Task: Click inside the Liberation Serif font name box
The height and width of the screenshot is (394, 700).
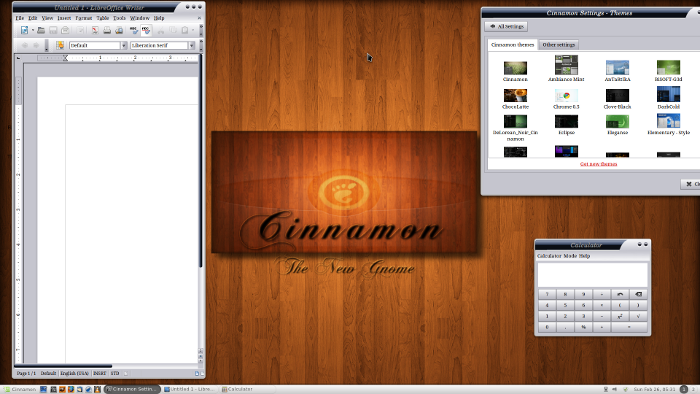Action: tap(159, 45)
